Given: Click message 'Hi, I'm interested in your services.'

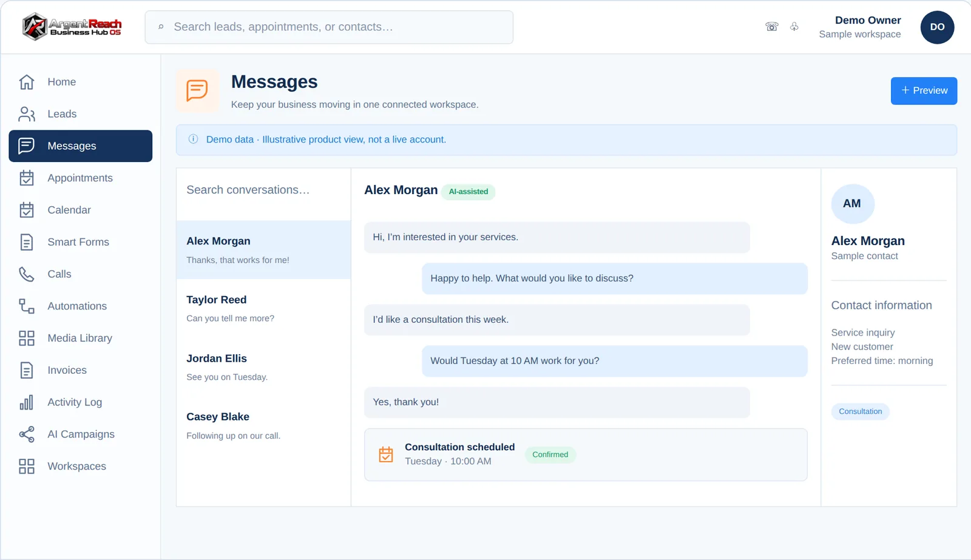Looking at the screenshot, I should 557,237.
